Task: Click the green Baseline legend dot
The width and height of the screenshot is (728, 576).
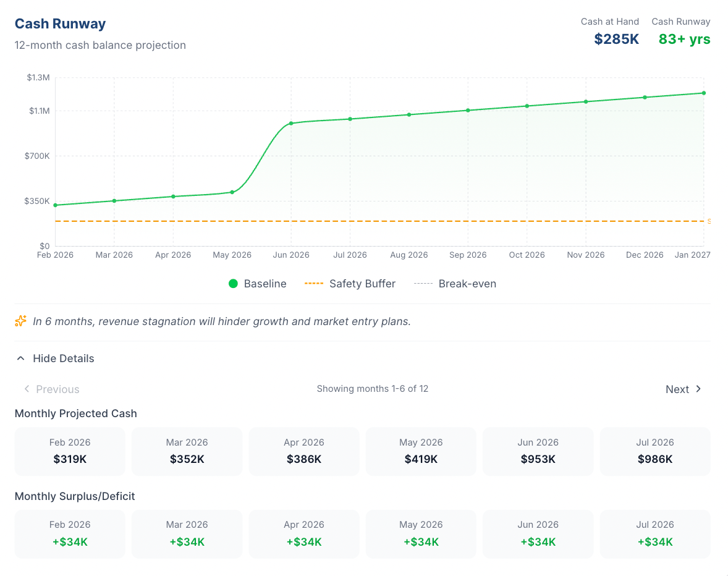Action: (233, 284)
